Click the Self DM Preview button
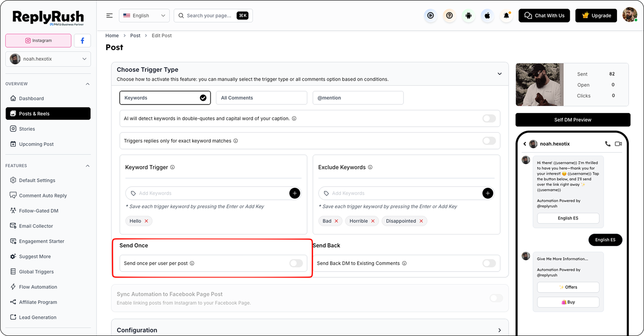Viewport: 644px width, 336px height. pos(573,120)
